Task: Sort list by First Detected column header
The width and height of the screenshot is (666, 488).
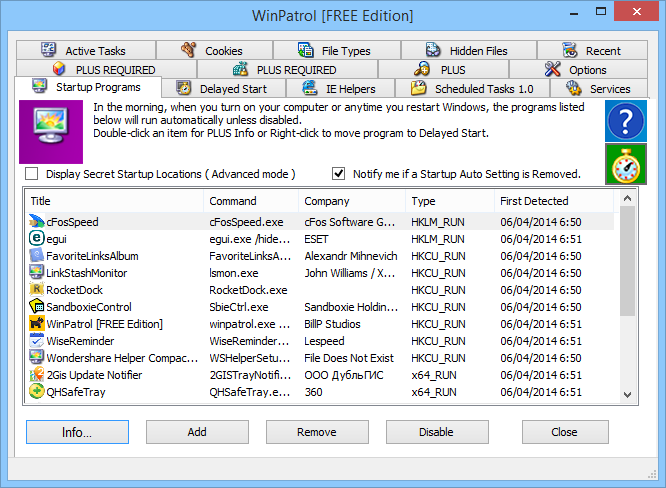Action: (x=554, y=201)
